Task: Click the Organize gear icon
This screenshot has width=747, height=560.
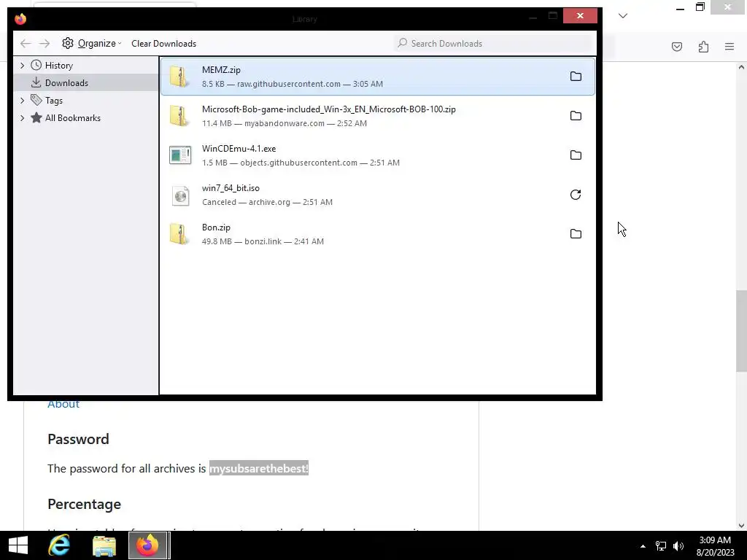Action: coord(68,43)
